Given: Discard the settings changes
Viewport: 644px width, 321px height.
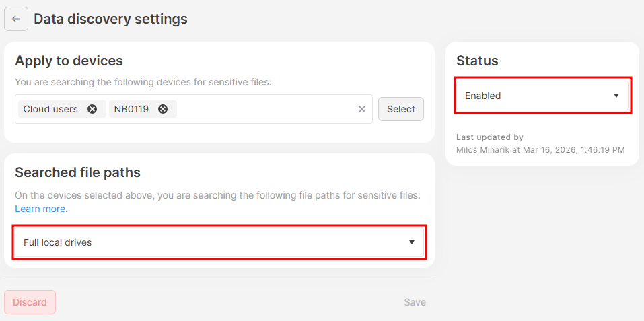Looking at the screenshot, I should point(30,302).
